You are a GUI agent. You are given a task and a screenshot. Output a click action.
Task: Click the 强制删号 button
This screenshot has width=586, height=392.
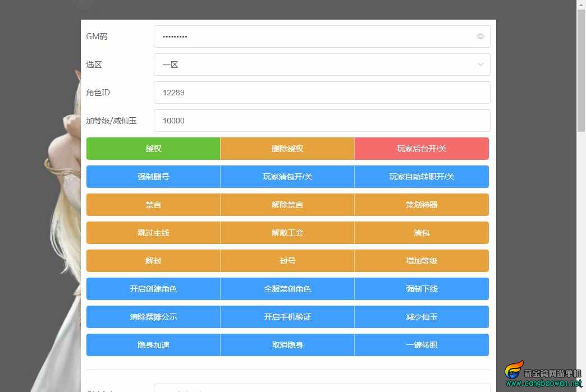point(153,177)
